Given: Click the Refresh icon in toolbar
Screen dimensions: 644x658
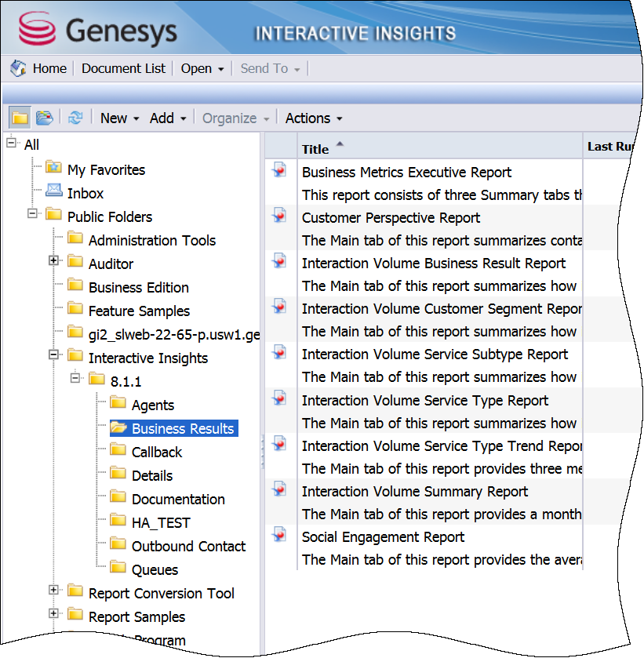Looking at the screenshot, I should pyautogui.click(x=75, y=118).
